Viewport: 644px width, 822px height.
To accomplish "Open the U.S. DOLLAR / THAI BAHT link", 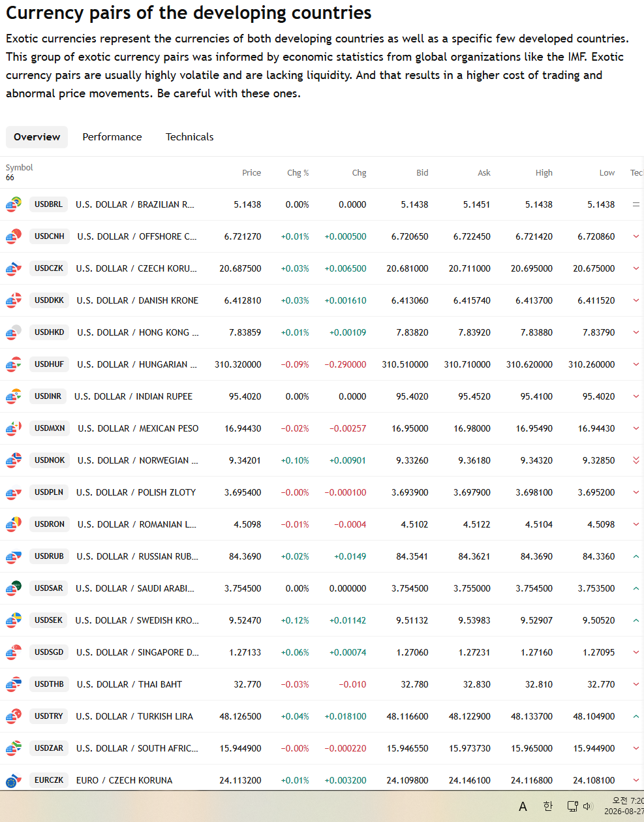I will (x=129, y=684).
